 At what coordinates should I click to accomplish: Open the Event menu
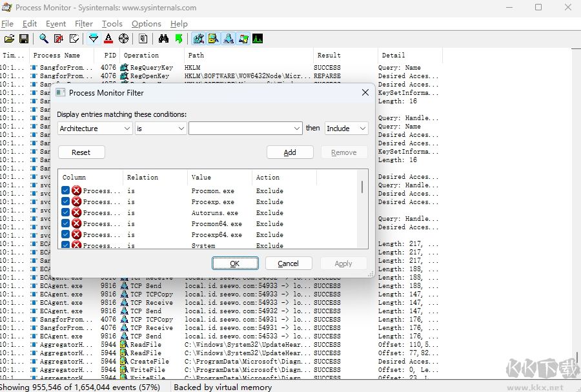(x=56, y=24)
